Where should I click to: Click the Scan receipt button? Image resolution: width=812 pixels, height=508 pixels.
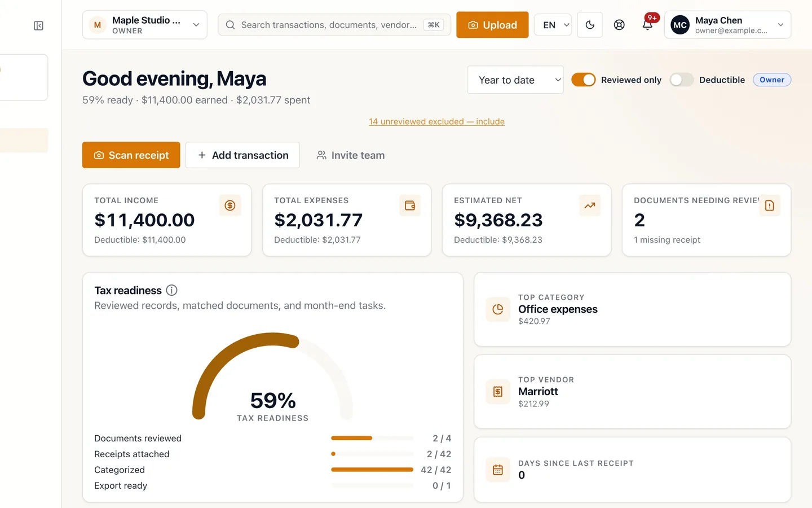[131, 155]
